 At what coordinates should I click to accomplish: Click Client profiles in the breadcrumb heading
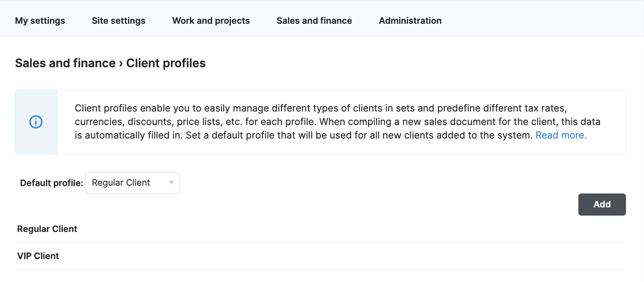[x=166, y=63]
